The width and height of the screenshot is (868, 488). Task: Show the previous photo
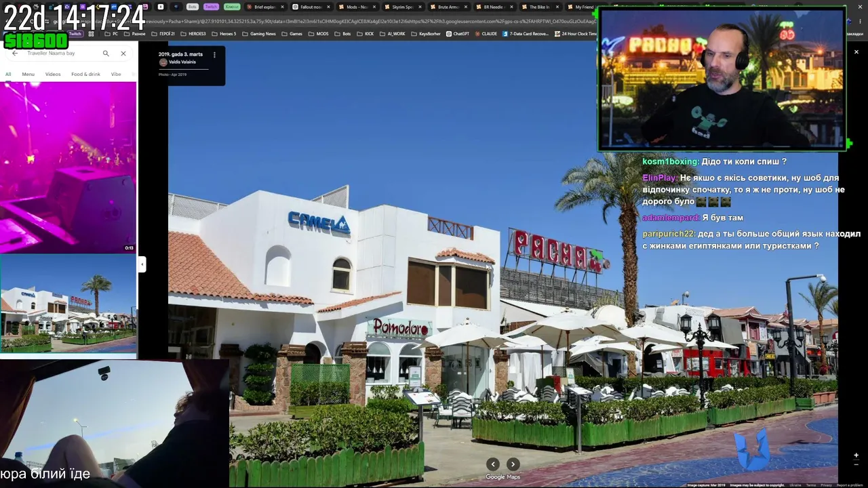point(493,464)
